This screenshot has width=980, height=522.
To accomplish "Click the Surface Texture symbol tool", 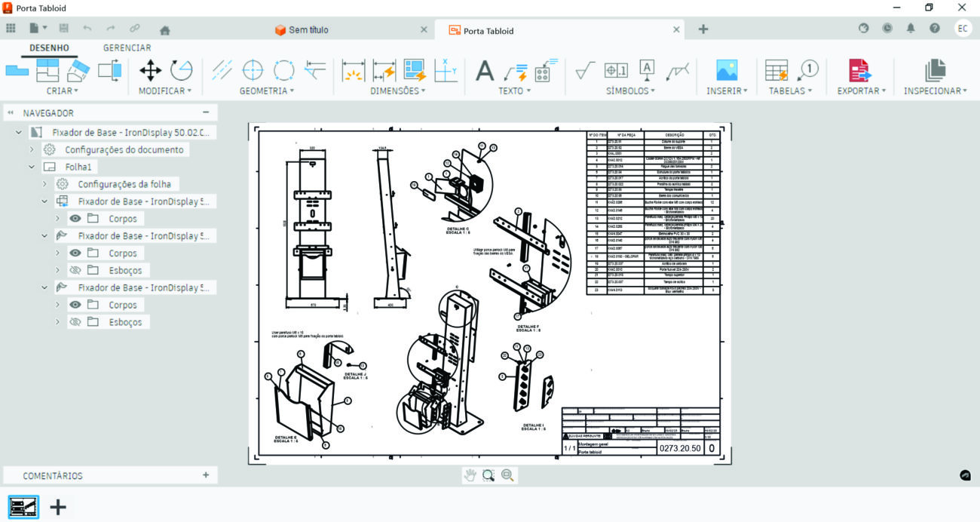I will pyautogui.click(x=583, y=71).
